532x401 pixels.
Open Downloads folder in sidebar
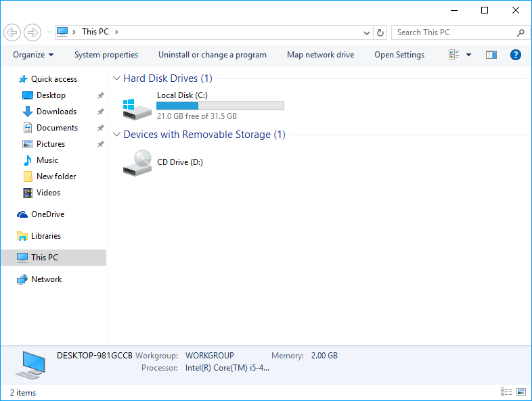coord(56,112)
